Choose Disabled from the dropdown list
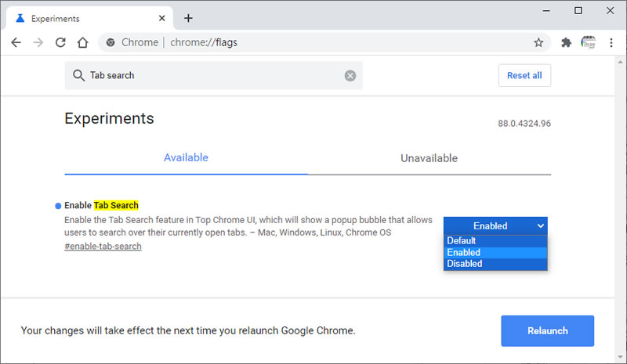Screen dimensions: 627x364 [495, 264]
